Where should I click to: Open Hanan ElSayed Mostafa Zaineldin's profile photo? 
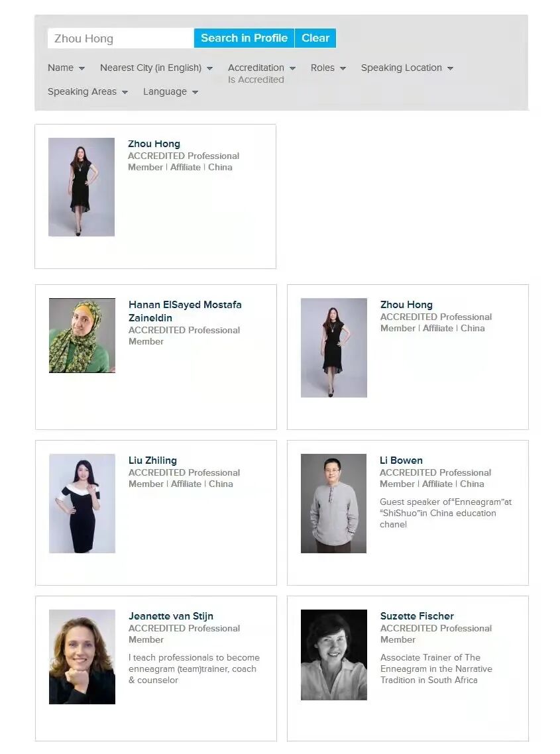click(x=82, y=335)
